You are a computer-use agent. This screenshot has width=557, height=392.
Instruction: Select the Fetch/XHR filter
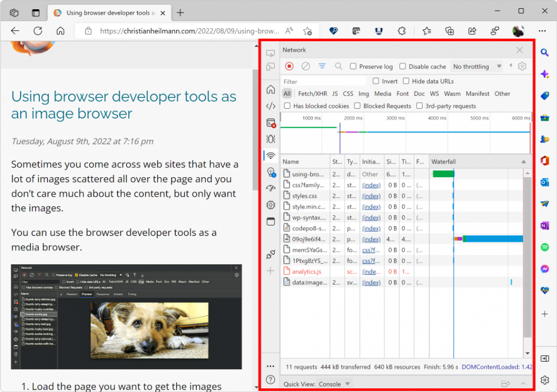[313, 94]
